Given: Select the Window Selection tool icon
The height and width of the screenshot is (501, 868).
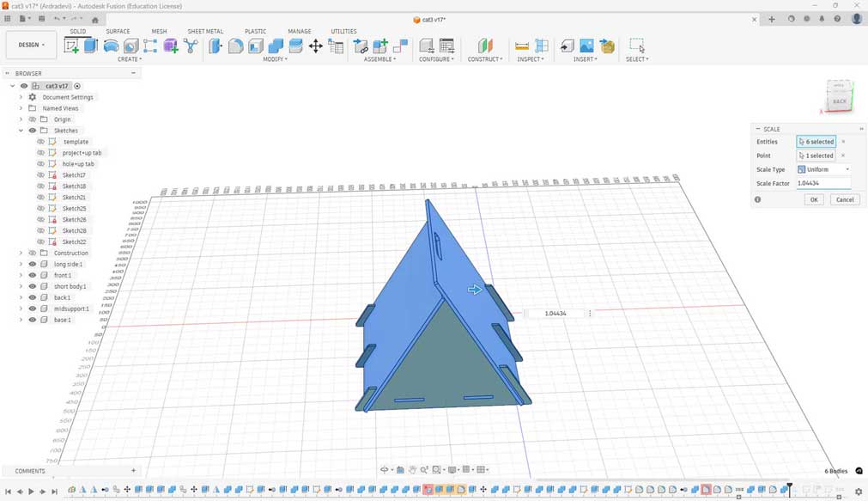Looking at the screenshot, I should coord(637,46).
